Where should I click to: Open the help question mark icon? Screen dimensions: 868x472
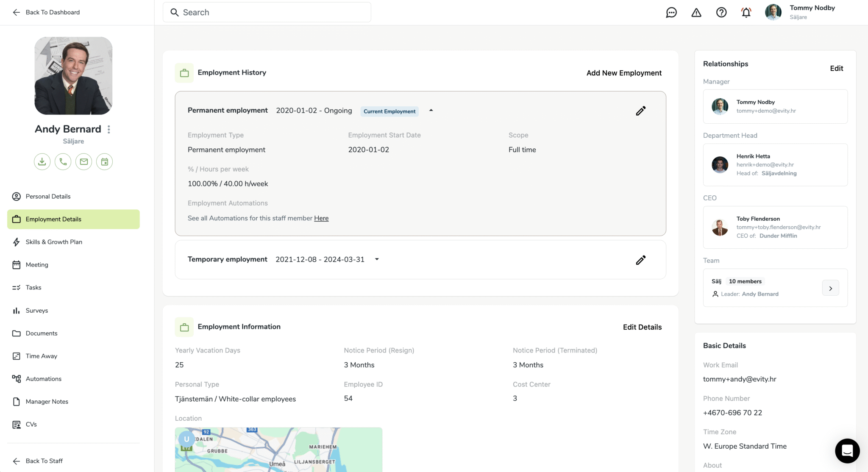pyautogui.click(x=721, y=12)
